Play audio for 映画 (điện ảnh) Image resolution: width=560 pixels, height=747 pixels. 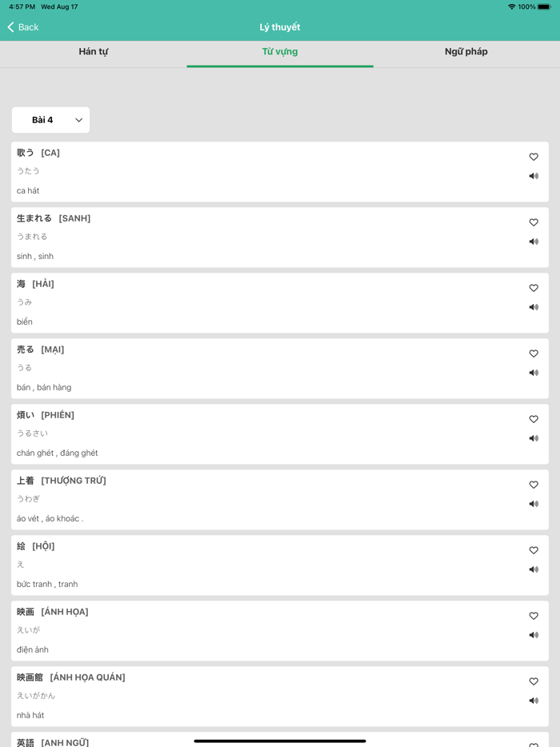(534, 635)
